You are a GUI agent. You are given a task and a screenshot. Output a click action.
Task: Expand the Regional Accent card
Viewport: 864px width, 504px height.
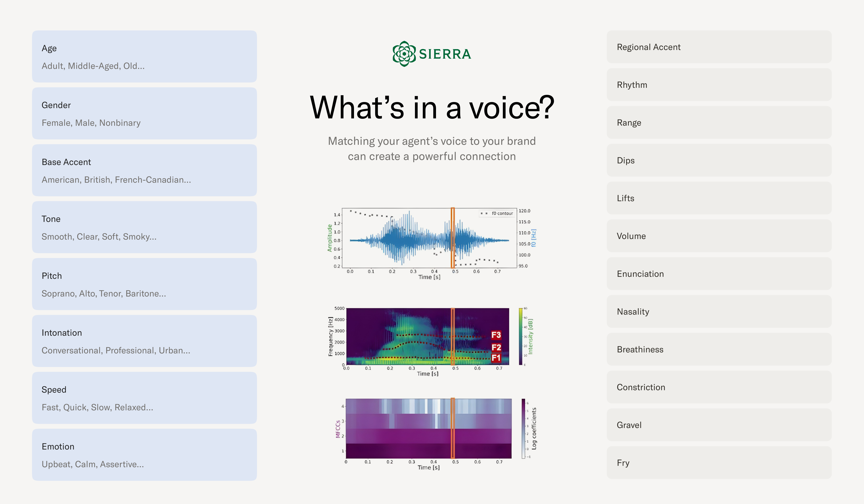point(719,47)
